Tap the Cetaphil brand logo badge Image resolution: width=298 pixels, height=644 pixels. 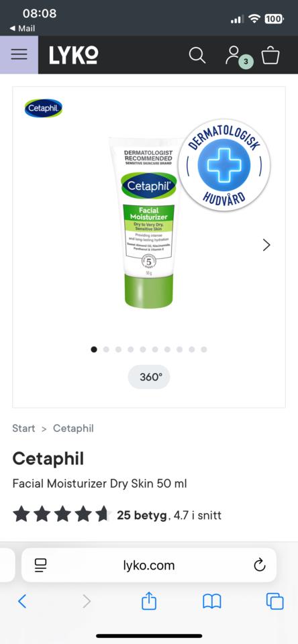pyautogui.click(x=43, y=108)
